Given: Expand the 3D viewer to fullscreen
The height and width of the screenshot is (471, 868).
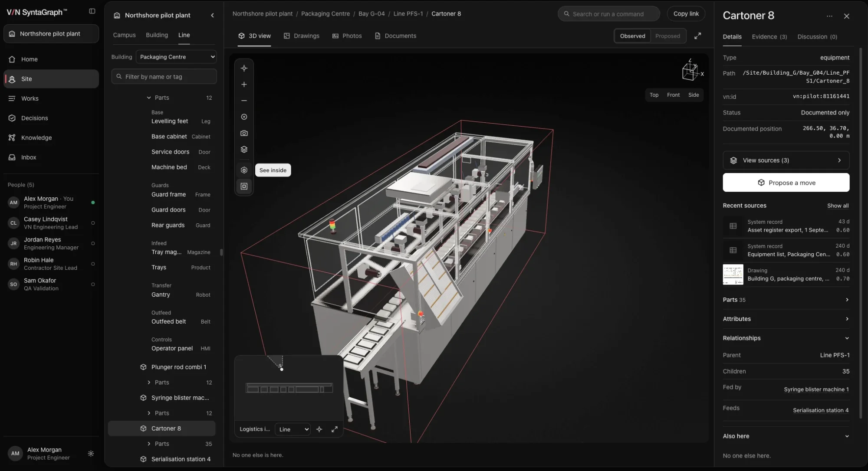Looking at the screenshot, I should pyautogui.click(x=697, y=36).
